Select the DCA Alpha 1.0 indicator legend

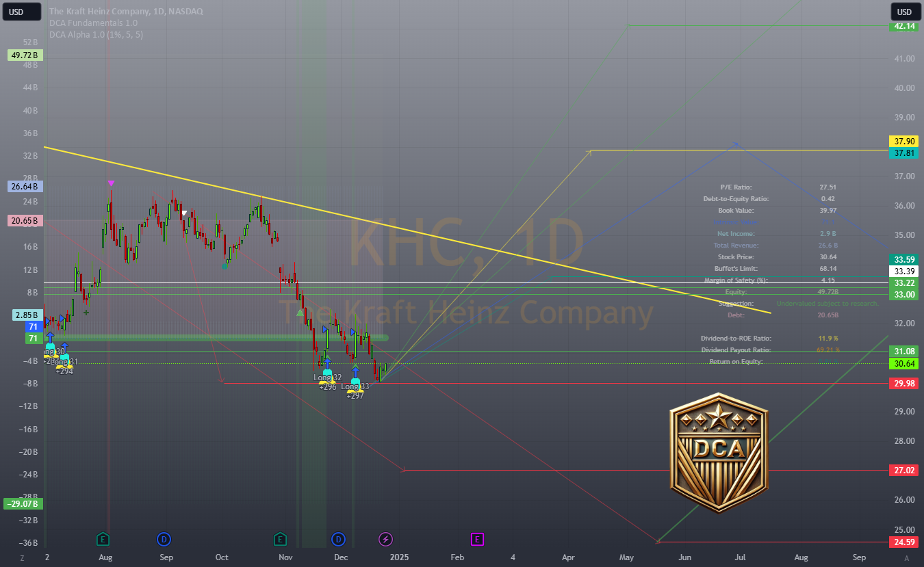[x=96, y=34]
